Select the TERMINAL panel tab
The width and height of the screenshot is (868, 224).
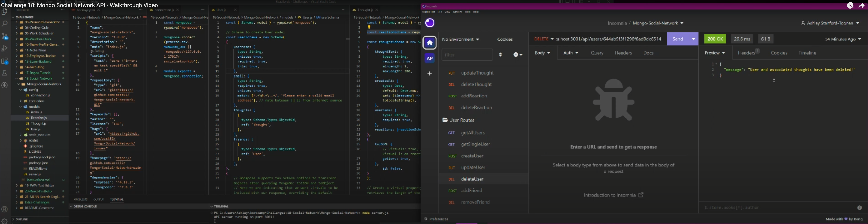[117, 199]
